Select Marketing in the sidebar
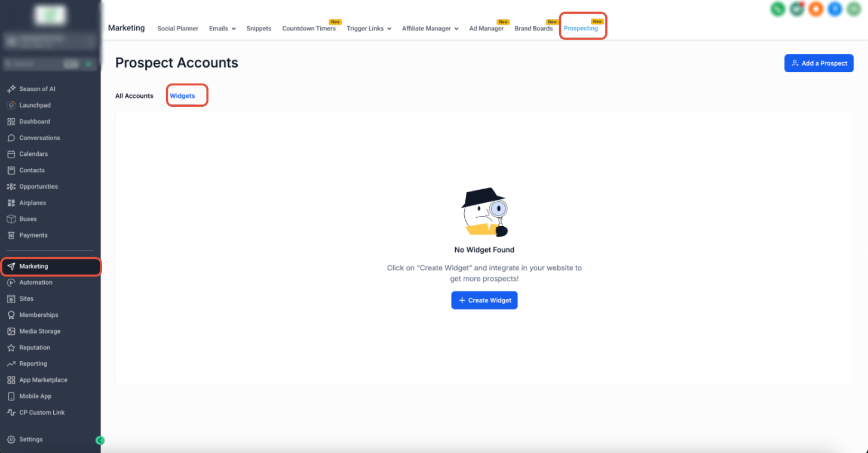The image size is (868, 453). [x=51, y=266]
